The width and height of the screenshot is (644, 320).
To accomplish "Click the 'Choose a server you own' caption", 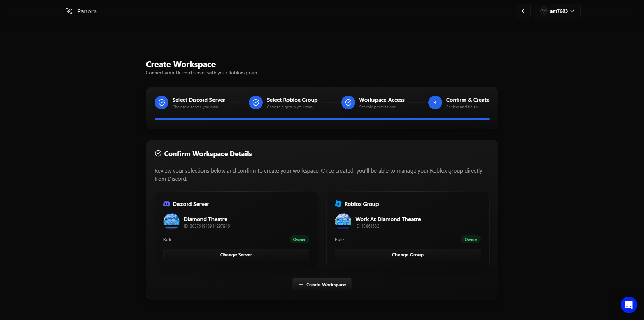I will pos(195,107).
